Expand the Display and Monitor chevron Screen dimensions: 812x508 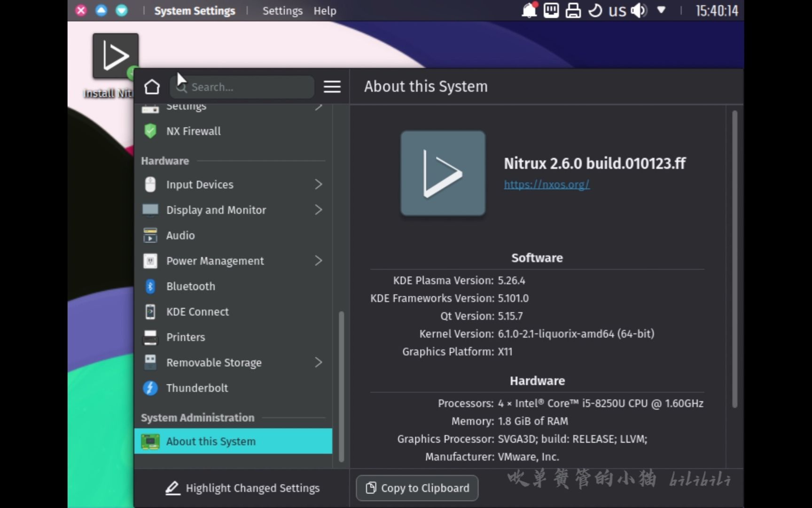(319, 210)
